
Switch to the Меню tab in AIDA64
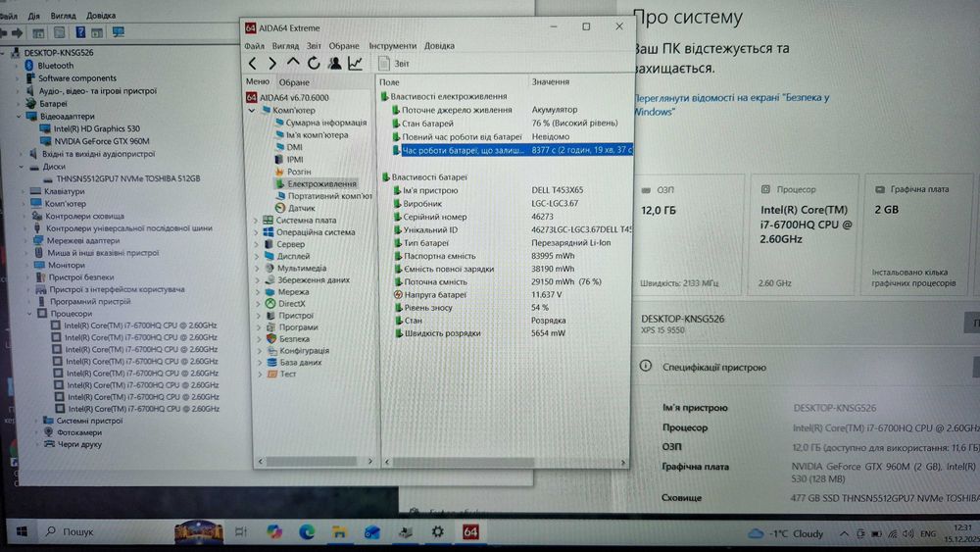click(258, 81)
